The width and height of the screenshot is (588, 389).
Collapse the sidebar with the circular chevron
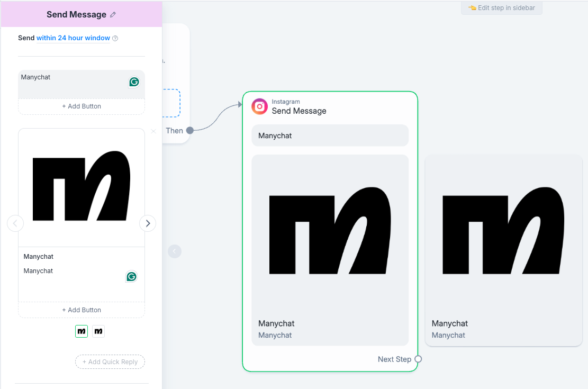175,251
